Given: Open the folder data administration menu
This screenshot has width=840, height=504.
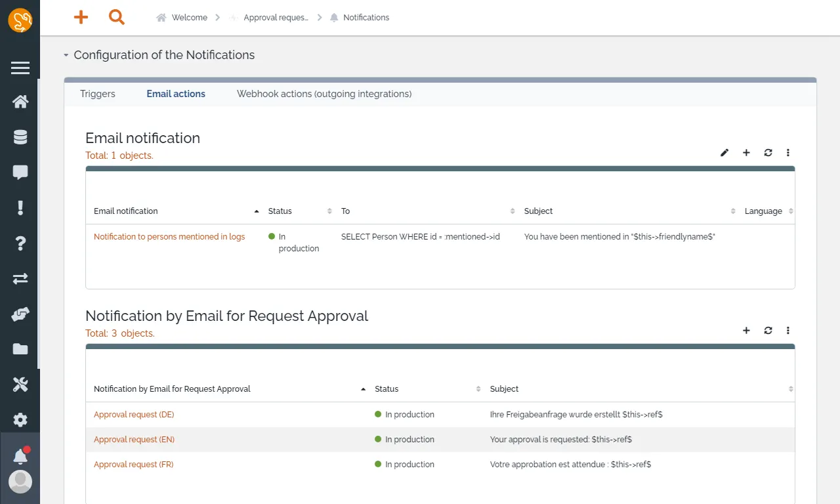Looking at the screenshot, I should 20,349.
